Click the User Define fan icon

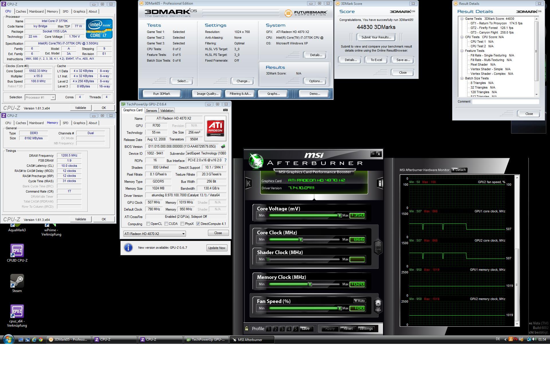pos(378,305)
